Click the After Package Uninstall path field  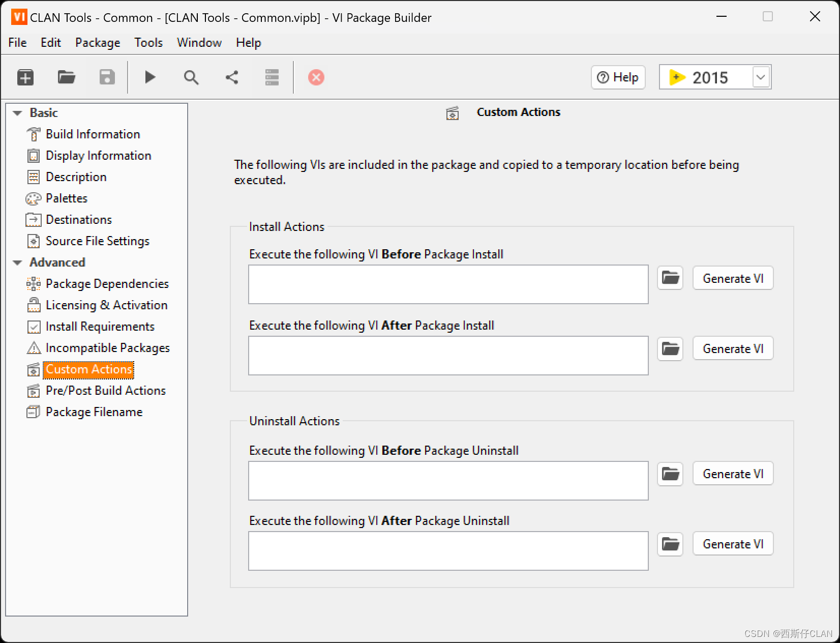tap(448, 551)
